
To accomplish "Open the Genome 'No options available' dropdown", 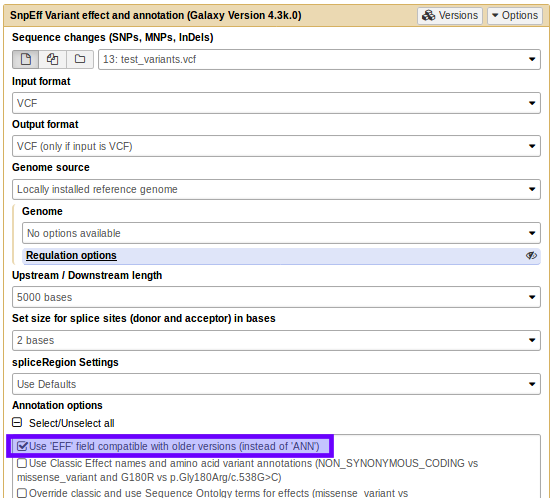I will (x=281, y=233).
